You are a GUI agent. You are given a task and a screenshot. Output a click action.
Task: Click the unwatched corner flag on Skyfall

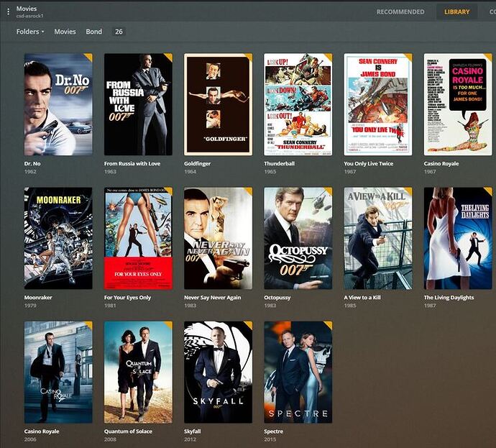click(249, 325)
